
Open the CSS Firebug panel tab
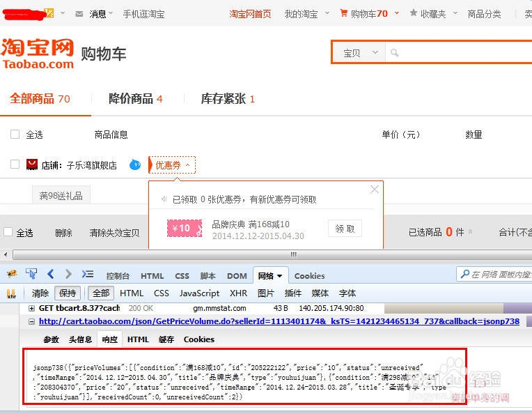(x=182, y=276)
